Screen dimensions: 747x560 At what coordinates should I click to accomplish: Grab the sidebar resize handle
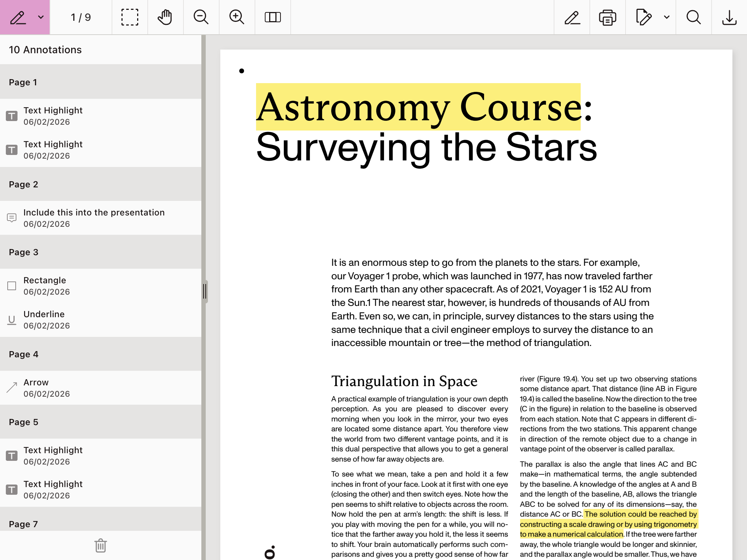205,291
